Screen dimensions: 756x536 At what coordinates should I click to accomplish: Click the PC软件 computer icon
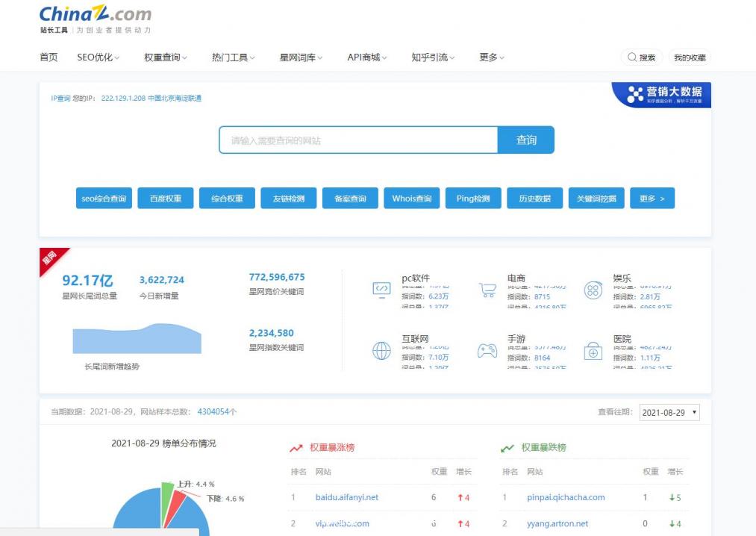(381, 290)
